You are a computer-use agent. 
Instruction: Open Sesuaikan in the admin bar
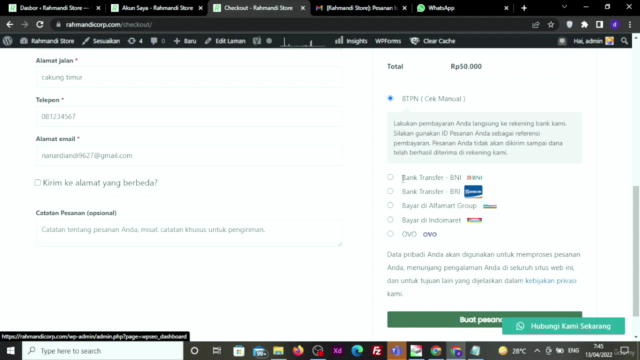[101, 41]
